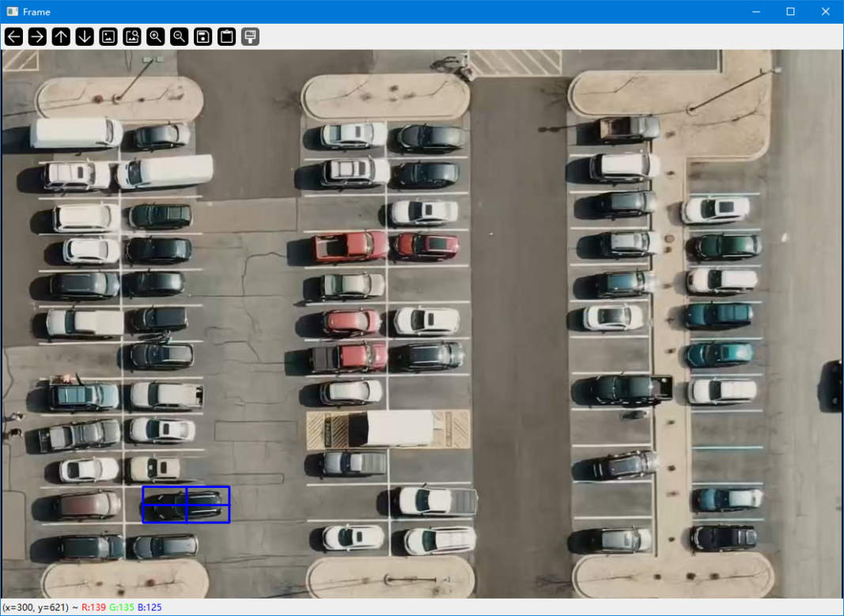Click the pan right arrow icon
Image resolution: width=844 pixels, height=616 pixels.
click(x=37, y=36)
